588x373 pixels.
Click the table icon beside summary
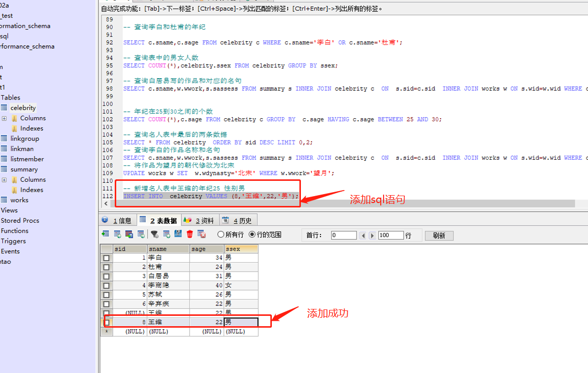(x=4, y=169)
